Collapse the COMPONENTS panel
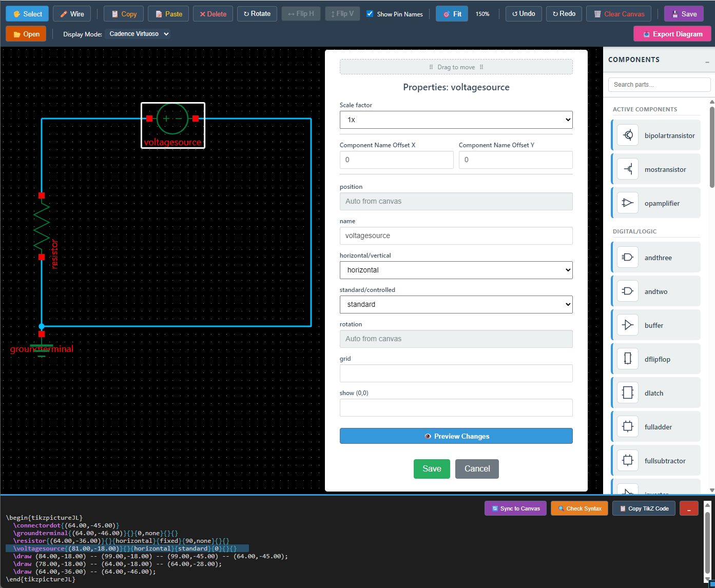 (x=706, y=60)
